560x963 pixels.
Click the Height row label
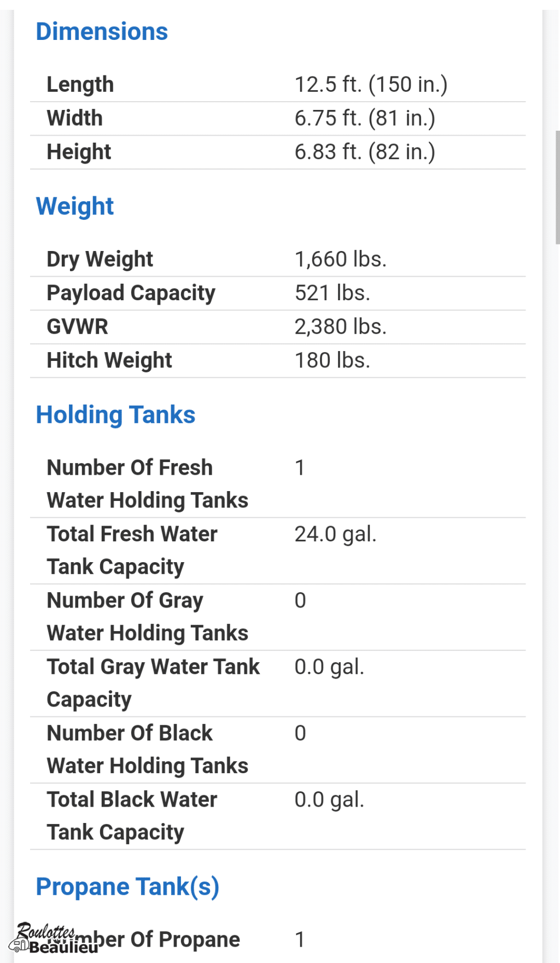(x=79, y=152)
